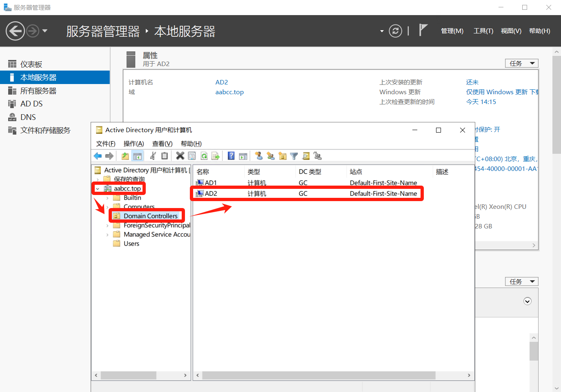Click the horizontal scrollbar in list pane
The image size is (561, 392).
click(x=318, y=375)
